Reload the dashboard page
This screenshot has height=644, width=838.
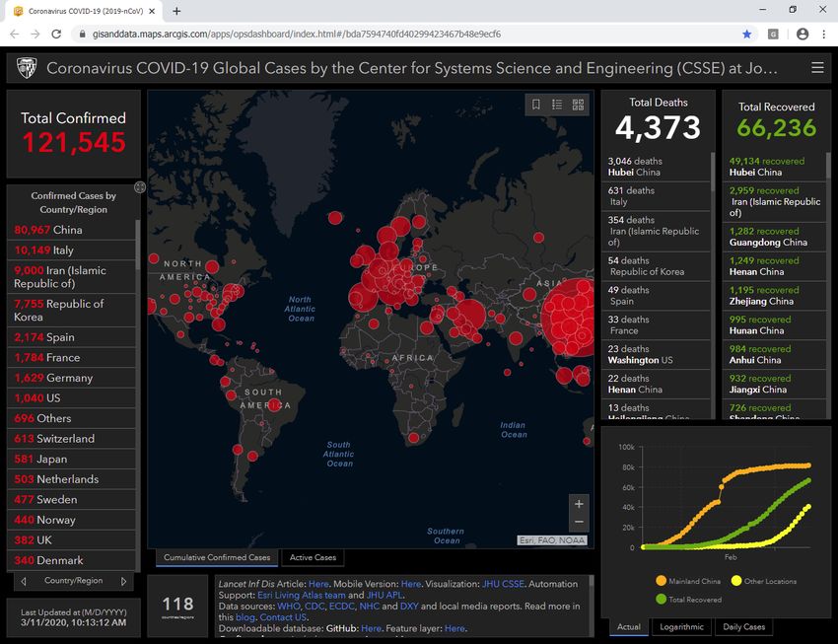56,35
